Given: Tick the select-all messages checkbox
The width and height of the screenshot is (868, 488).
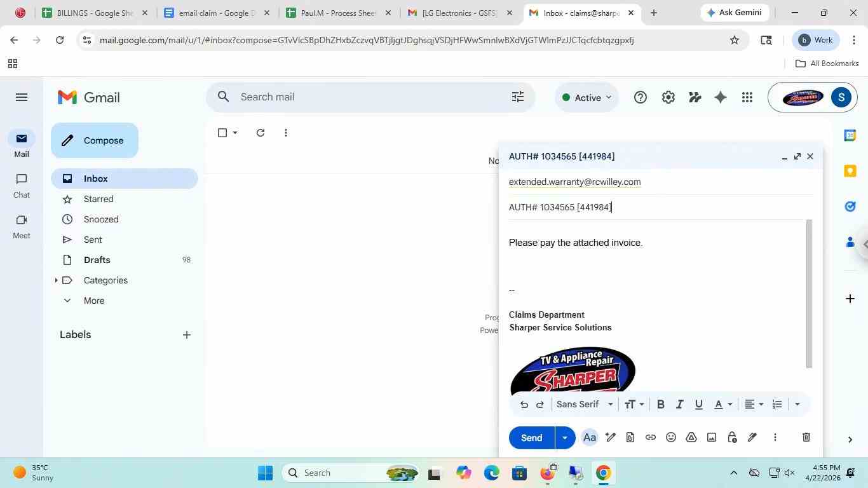Looking at the screenshot, I should 222,133.
